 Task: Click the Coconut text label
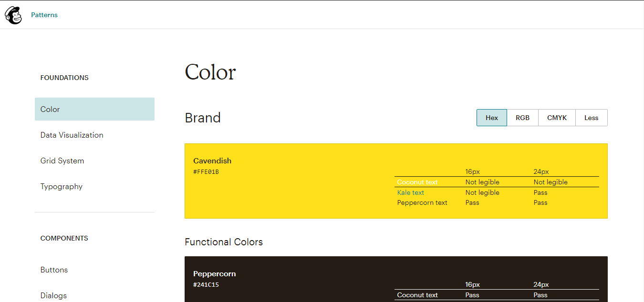(417, 182)
